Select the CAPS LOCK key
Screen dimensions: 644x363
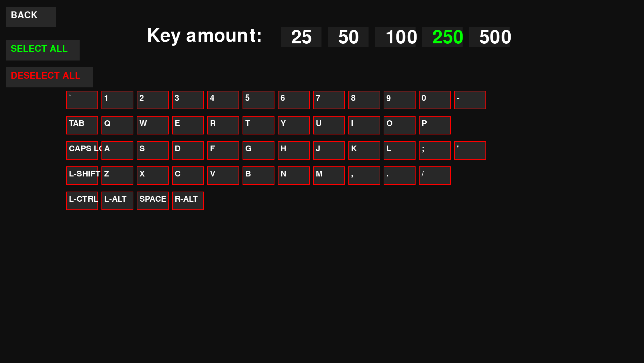[82, 150]
